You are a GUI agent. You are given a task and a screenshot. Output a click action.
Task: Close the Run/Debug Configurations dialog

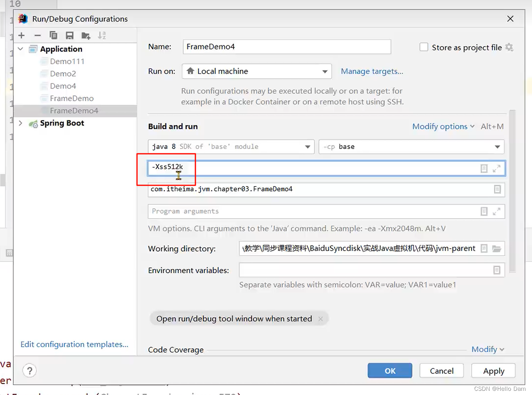click(x=510, y=19)
